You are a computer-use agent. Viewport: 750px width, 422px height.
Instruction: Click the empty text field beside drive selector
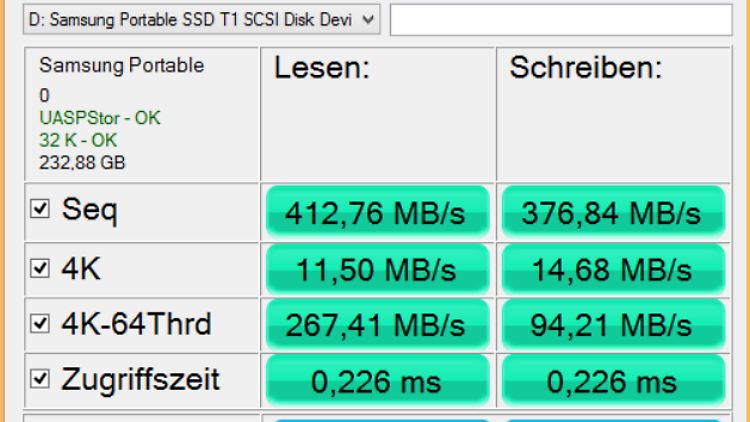559,19
